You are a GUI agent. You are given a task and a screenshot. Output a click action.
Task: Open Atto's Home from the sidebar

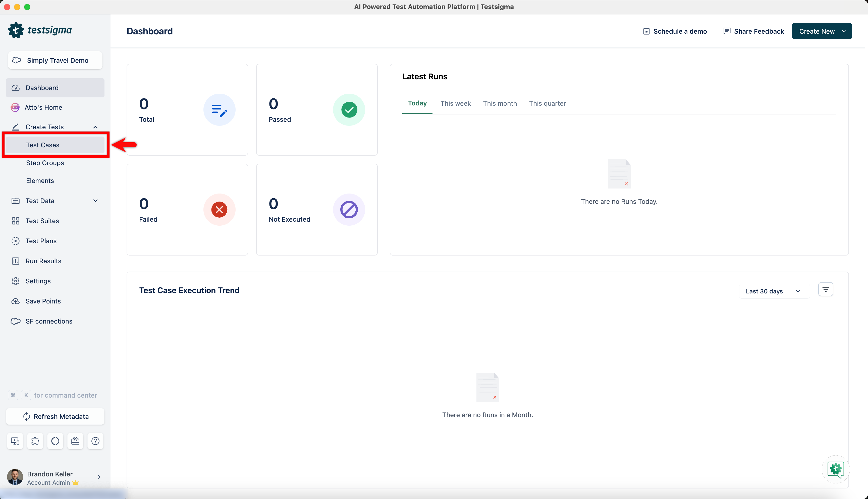43,107
